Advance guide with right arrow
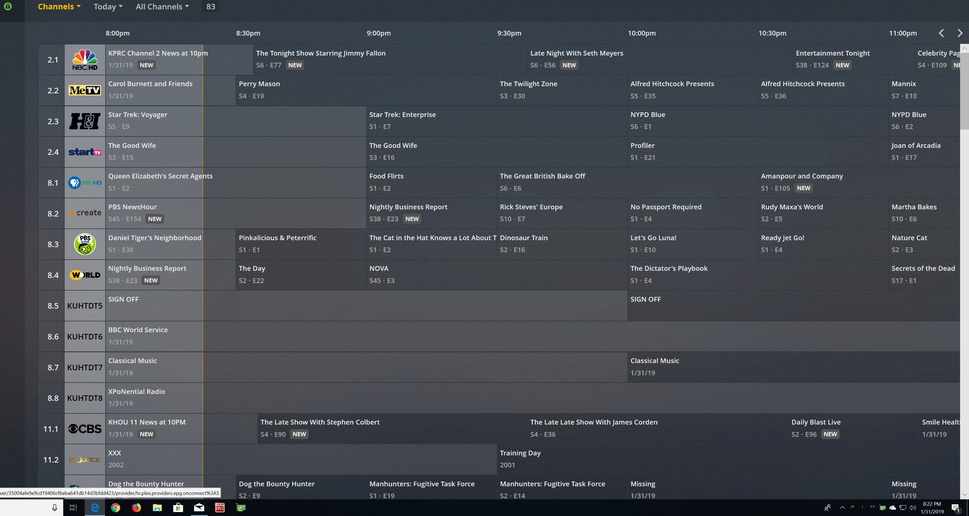Viewport: 969px width, 516px height. pos(960,33)
